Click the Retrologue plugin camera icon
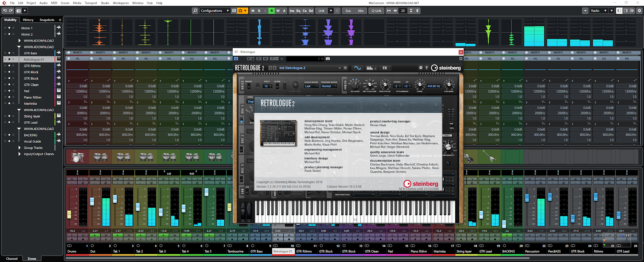Image resolution: width=644 pixels, height=262 pixels. pyautogui.click(x=328, y=59)
